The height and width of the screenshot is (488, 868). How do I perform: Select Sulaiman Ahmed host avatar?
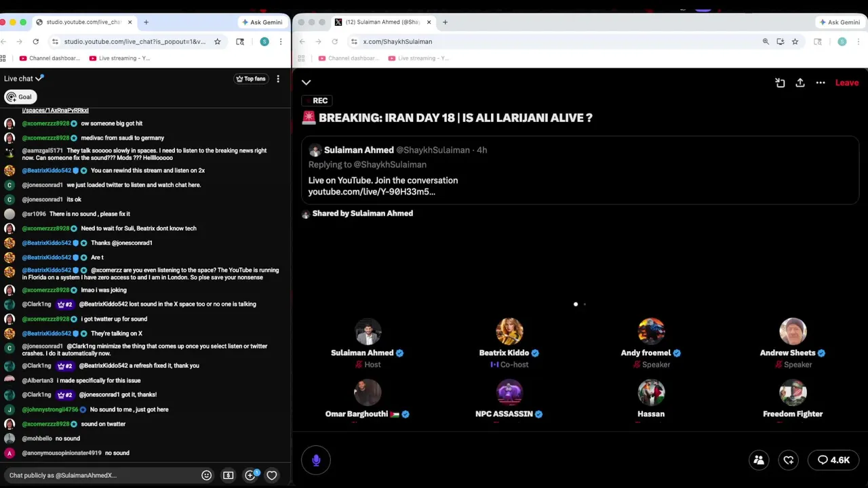click(x=368, y=332)
